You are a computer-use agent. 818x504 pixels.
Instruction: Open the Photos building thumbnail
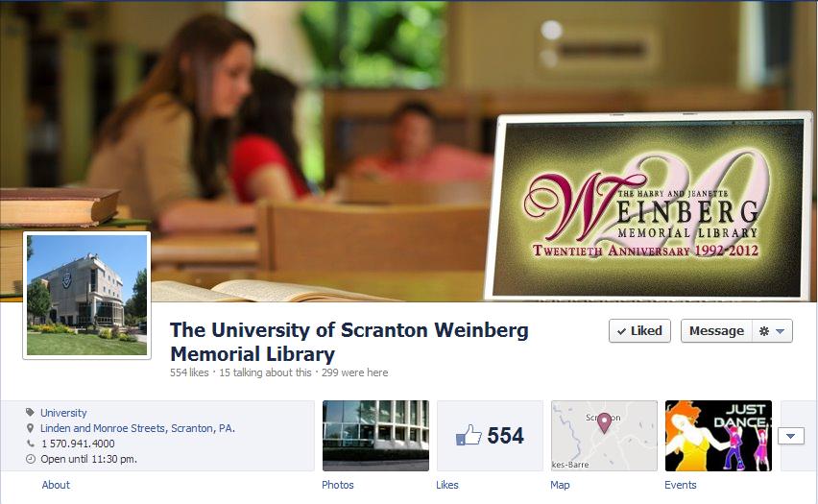point(375,436)
